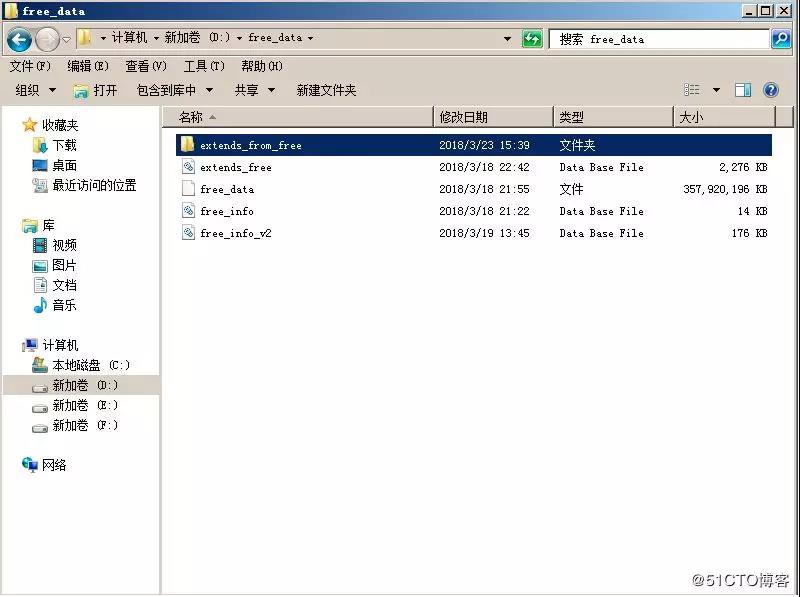The width and height of the screenshot is (800, 597).
Task: Open recent pages dropdown beside Forward arrow
Action: (x=66, y=39)
